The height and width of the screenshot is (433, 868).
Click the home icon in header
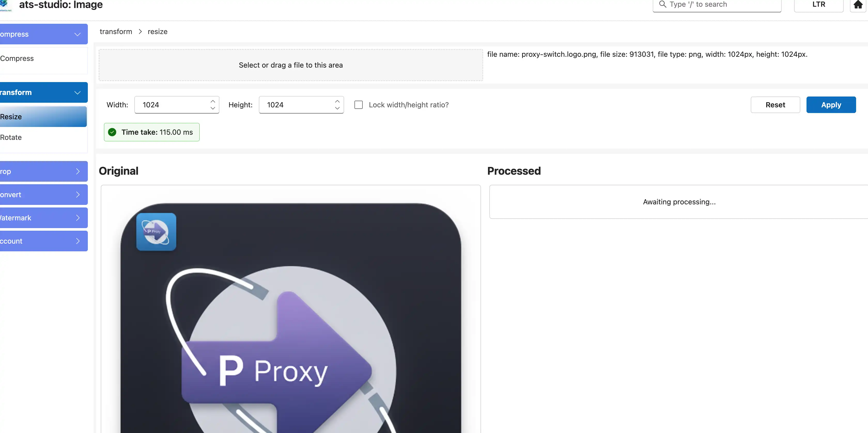[x=858, y=4]
